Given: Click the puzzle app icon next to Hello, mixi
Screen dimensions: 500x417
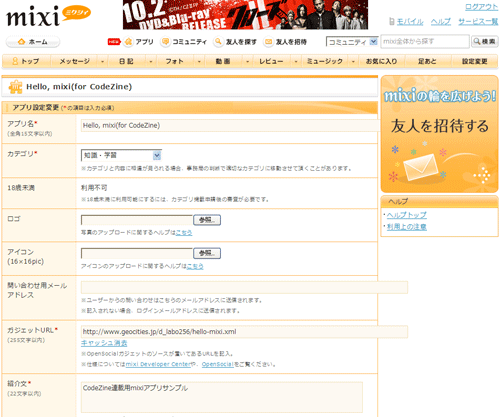Looking at the screenshot, I should [x=15, y=87].
